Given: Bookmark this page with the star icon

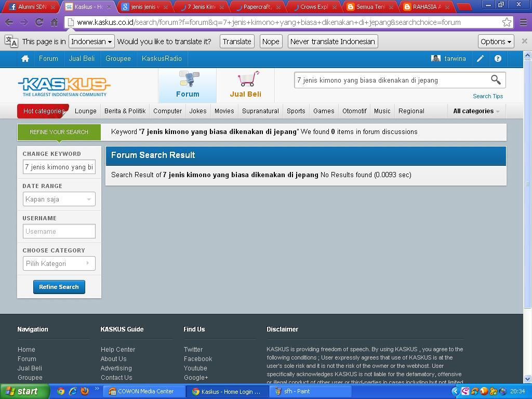Looking at the screenshot, I should (x=507, y=22).
